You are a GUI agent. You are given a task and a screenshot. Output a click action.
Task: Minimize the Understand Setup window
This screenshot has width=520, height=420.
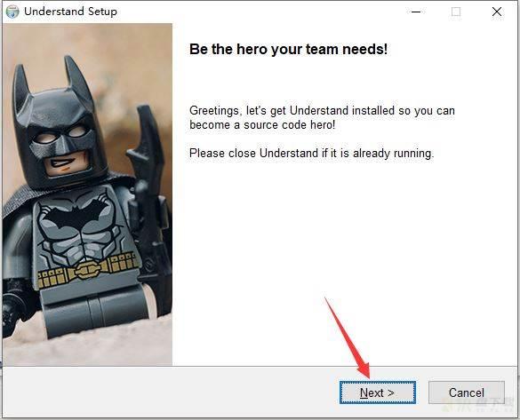coord(416,12)
